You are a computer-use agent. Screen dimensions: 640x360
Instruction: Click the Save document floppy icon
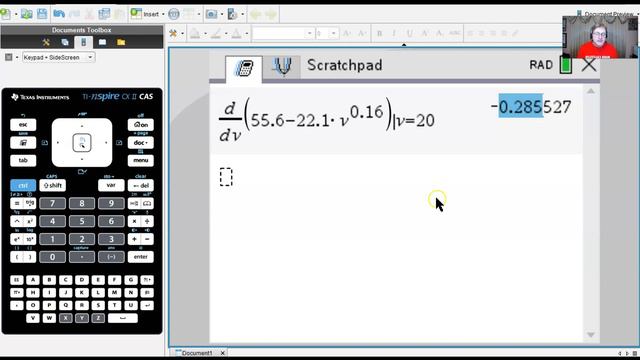click(42, 14)
